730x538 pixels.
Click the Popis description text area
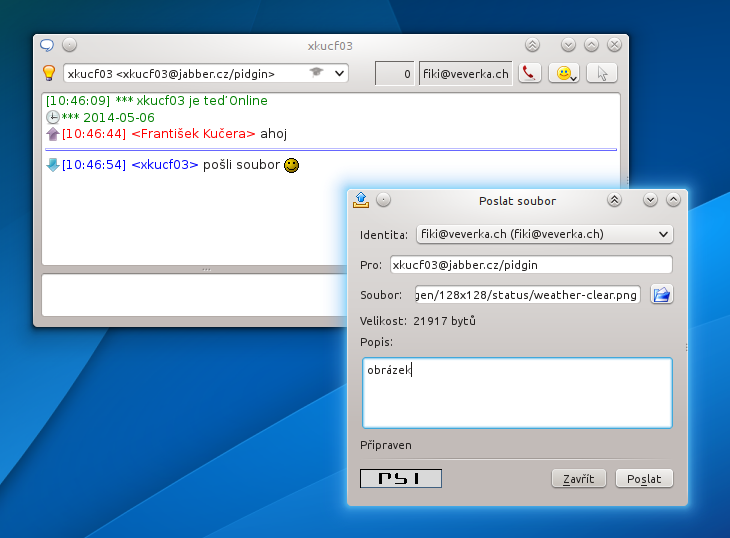(517, 393)
